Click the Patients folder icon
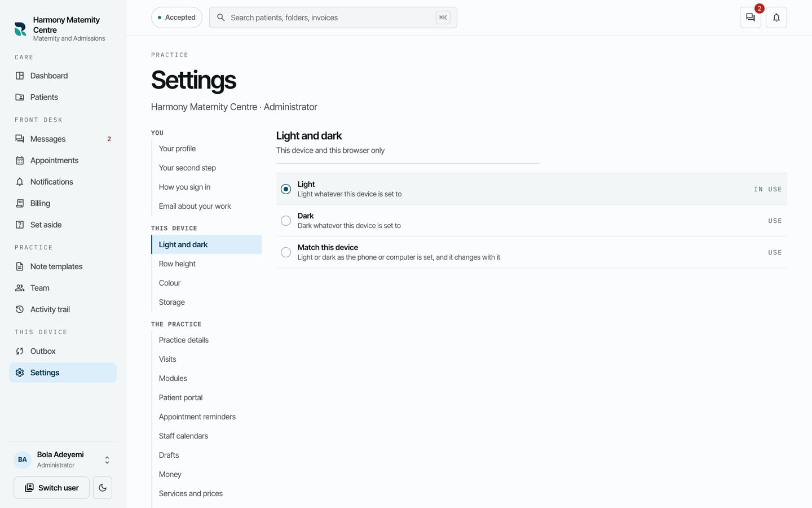Viewport: 812px width, 508px height. pos(20,97)
